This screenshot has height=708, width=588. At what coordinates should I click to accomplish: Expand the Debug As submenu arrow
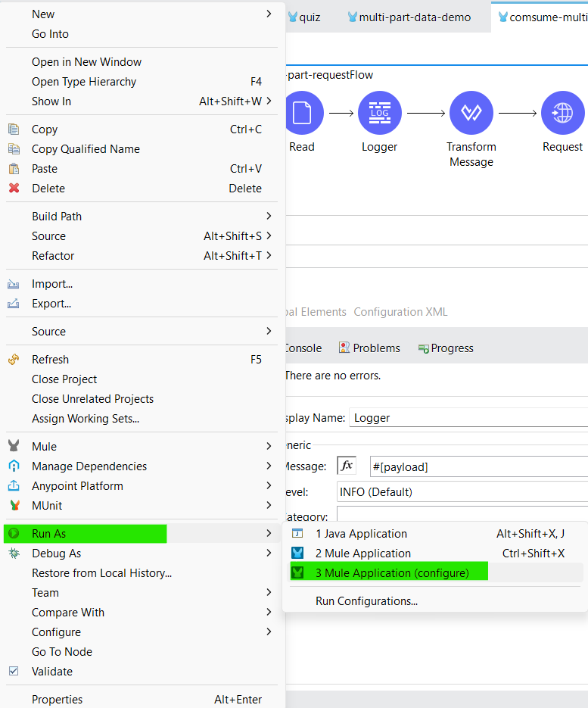click(269, 553)
